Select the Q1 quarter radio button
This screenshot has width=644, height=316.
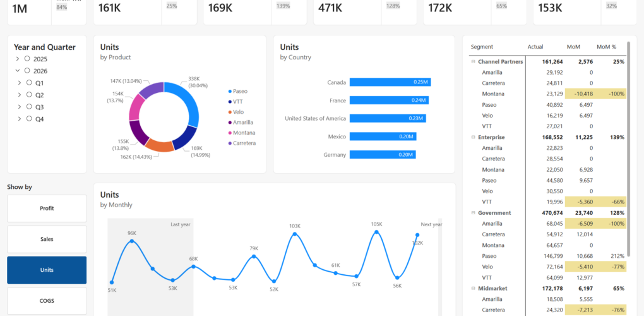pos(29,83)
